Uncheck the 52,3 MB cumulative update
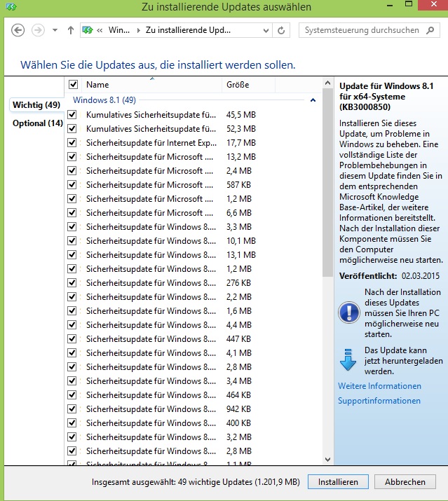This screenshot has height=501, width=448. (x=72, y=129)
